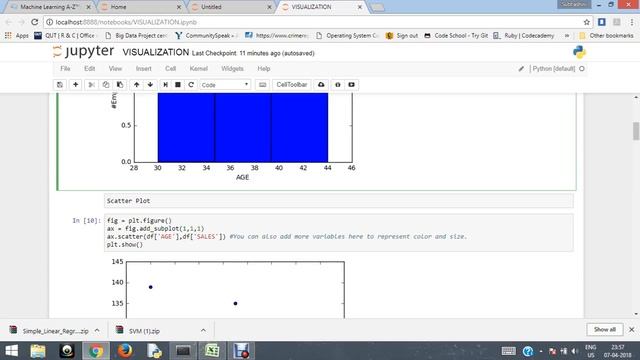Open the Help menu
640x360 pixels.
[x=264, y=69]
